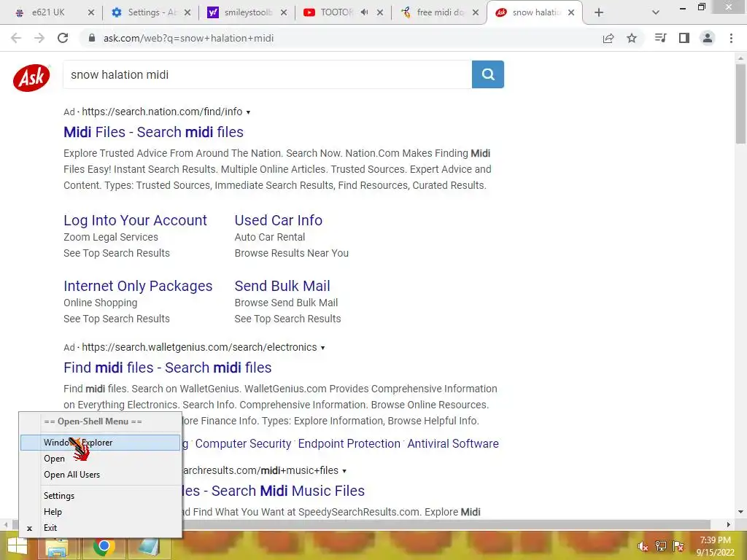Reload the page
The height and width of the screenshot is (560, 747).
point(63,38)
